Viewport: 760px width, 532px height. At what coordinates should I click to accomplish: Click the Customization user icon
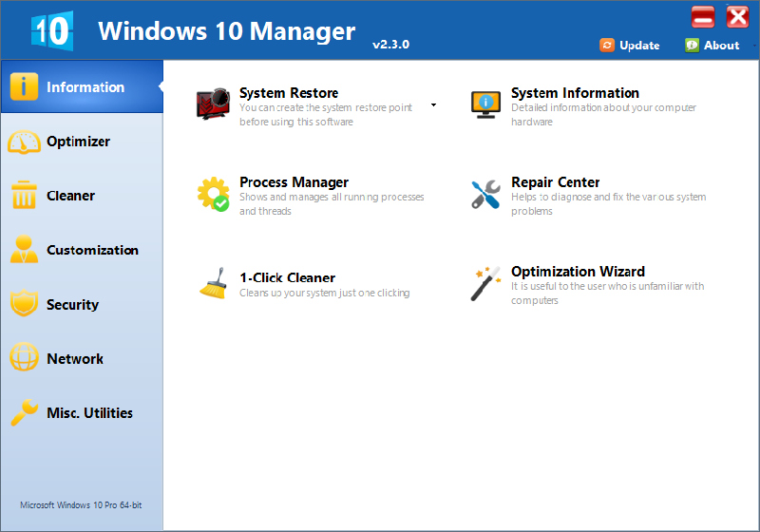coord(24,249)
